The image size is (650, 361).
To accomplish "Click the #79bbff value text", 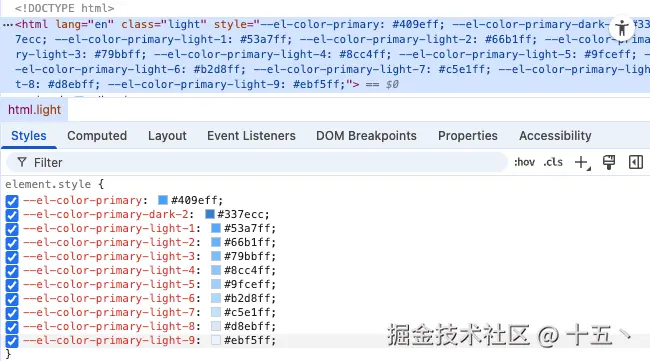I will 247,256.
